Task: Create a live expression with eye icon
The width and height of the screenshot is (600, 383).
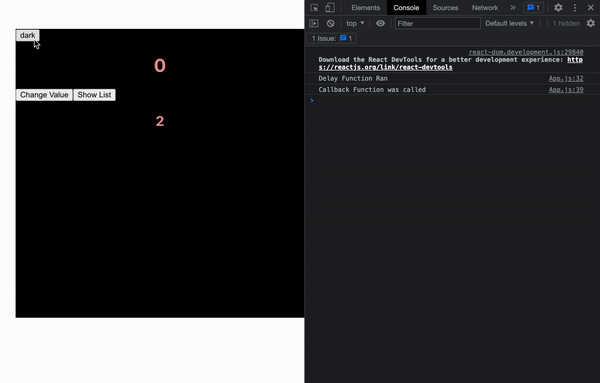Action: pos(380,23)
